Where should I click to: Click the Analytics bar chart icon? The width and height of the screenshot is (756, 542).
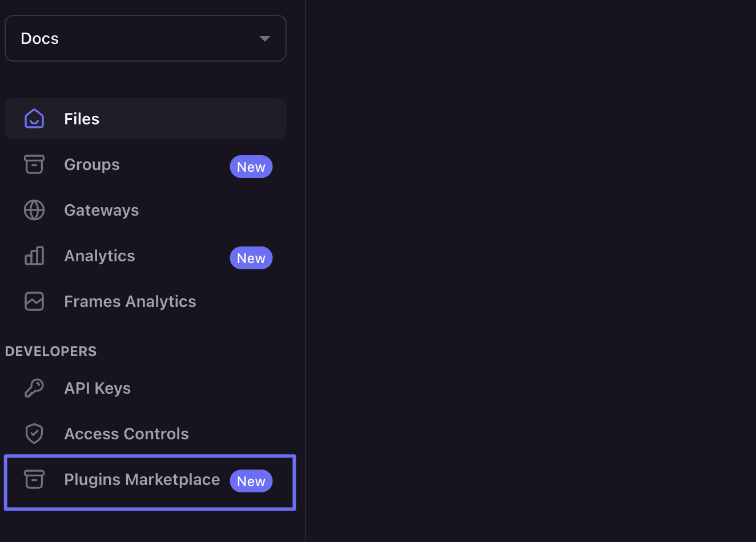(x=34, y=256)
